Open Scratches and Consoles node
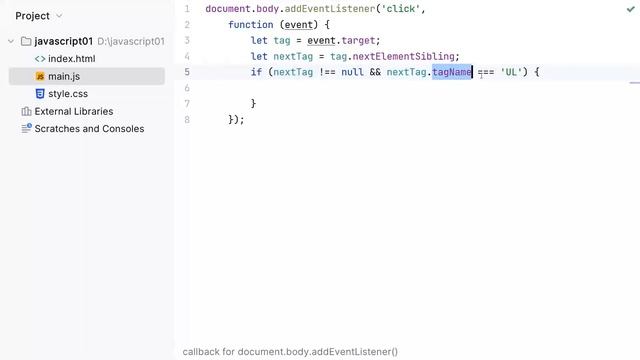The height and width of the screenshot is (360, 640). click(x=89, y=129)
